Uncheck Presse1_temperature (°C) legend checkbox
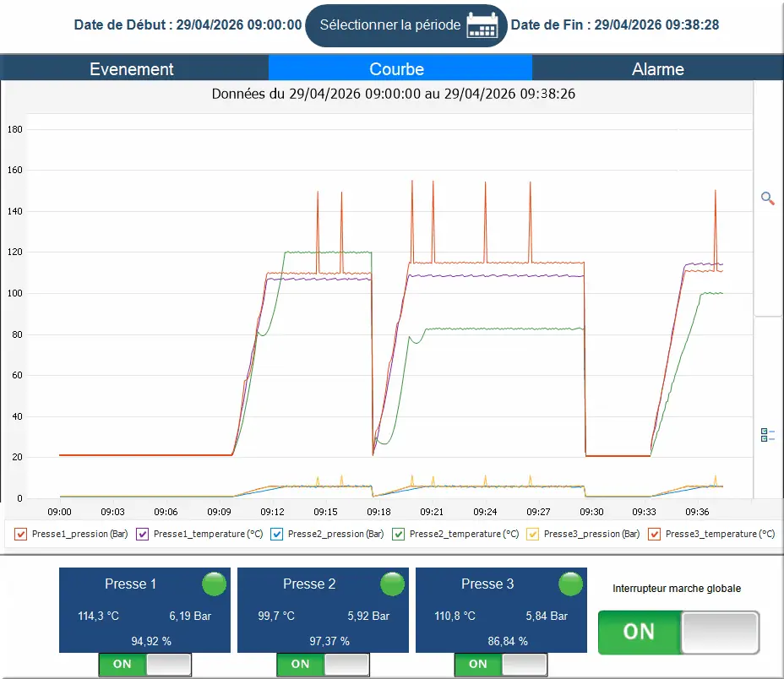784x679 pixels. click(143, 534)
